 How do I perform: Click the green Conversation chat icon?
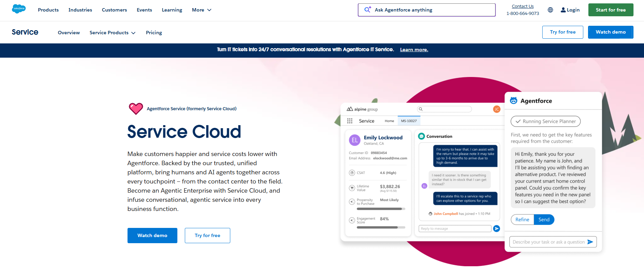[422, 136]
